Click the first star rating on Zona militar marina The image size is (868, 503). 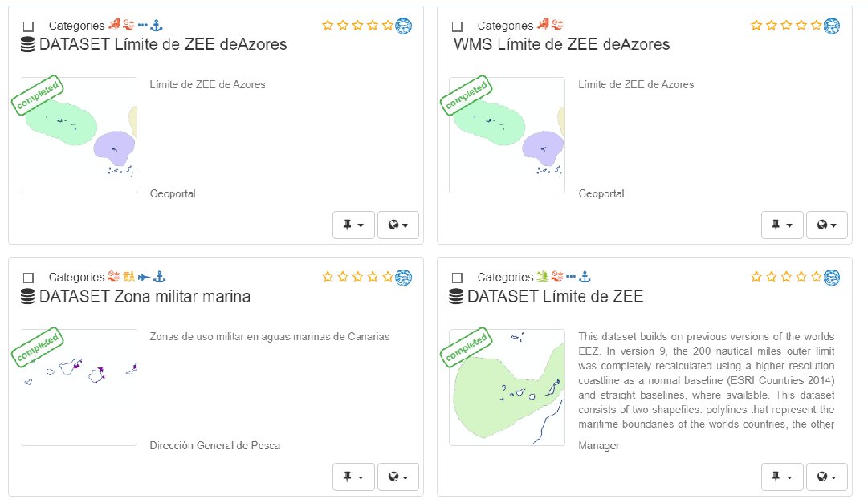pyautogui.click(x=328, y=276)
